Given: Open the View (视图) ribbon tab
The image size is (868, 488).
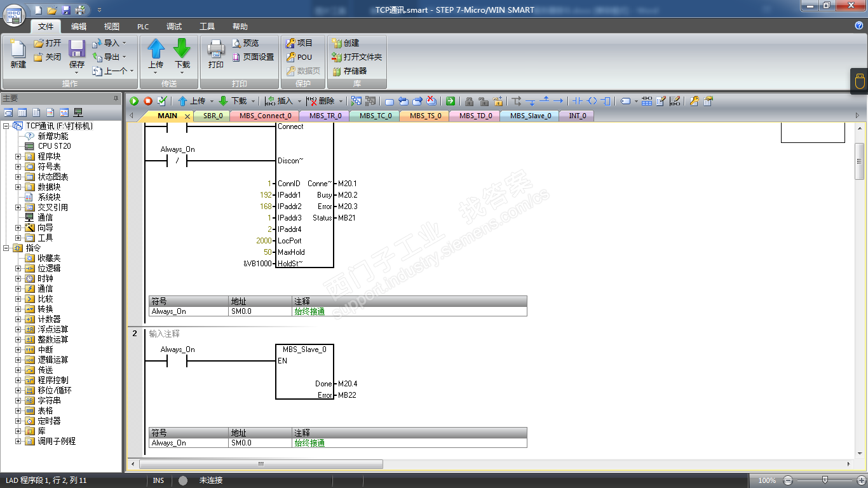Looking at the screenshot, I should [112, 27].
